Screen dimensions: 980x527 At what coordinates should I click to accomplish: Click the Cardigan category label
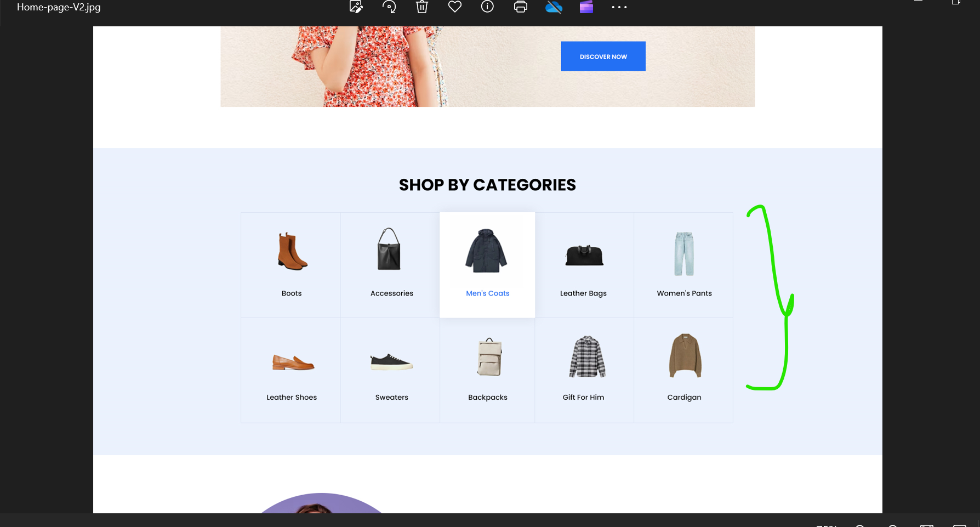[684, 398]
